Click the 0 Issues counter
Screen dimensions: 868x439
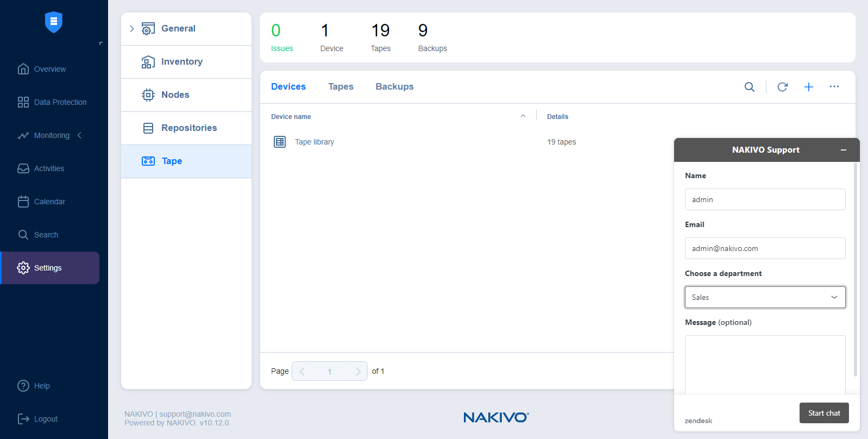pos(282,37)
